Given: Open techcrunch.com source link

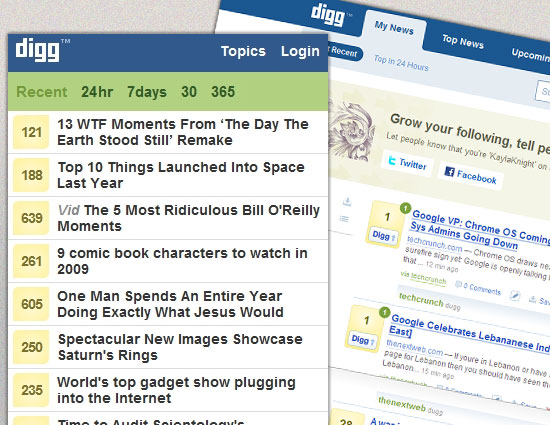Looking at the screenshot, I should (x=435, y=244).
